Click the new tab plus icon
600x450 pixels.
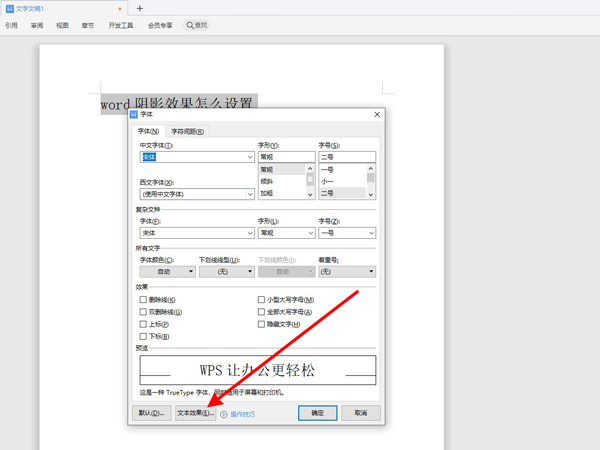[x=140, y=8]
